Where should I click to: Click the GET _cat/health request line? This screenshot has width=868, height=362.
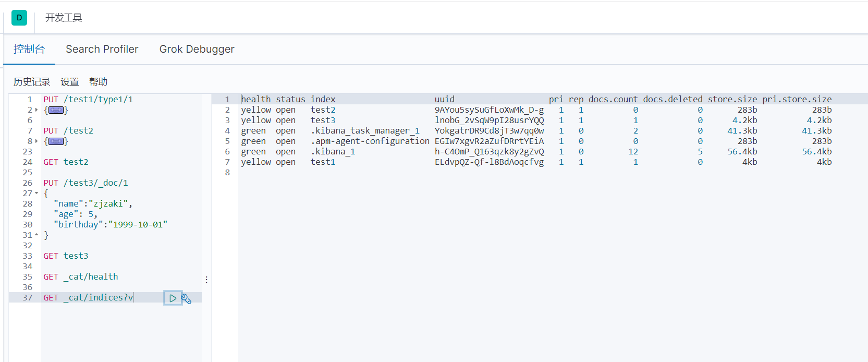(81, 277)
